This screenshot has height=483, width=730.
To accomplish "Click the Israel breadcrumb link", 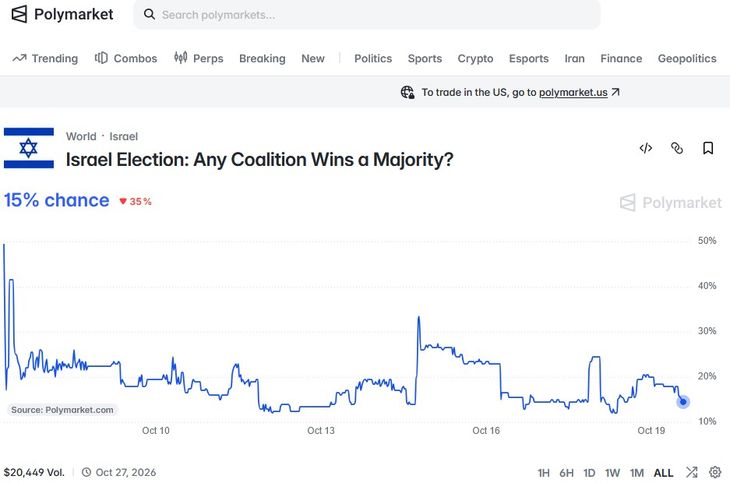I will [123, 136].
